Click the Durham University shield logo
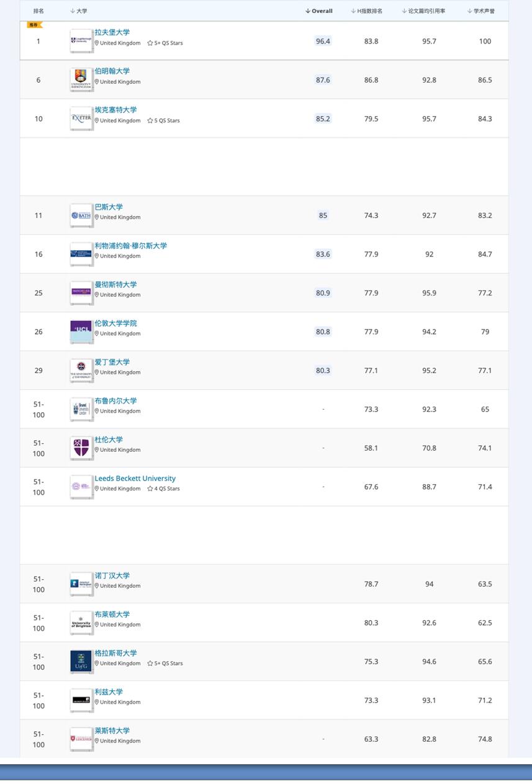 [81, 448]
